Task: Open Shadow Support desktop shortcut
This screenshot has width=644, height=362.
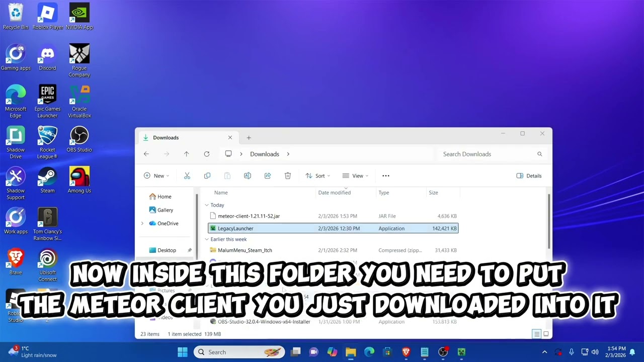Action: click(x=16, y=183)
